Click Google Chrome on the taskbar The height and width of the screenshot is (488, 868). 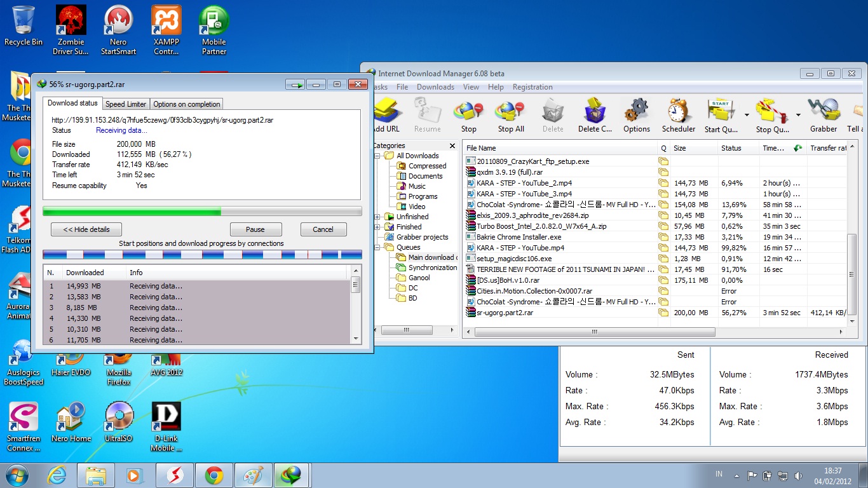pyautogui.click(x=214, y=475)
